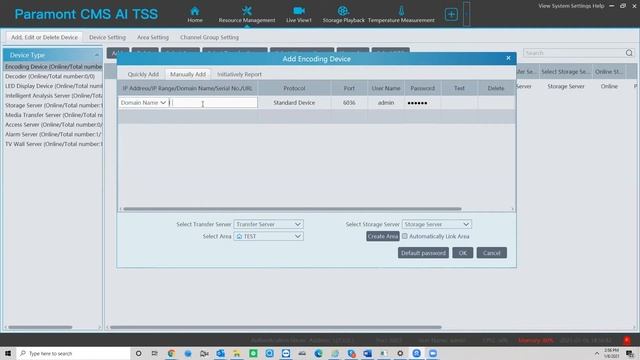Open Microsoft Edge from the taskbar
The width and height of the screenshot is (640, 360).
(x=318, y=353)
